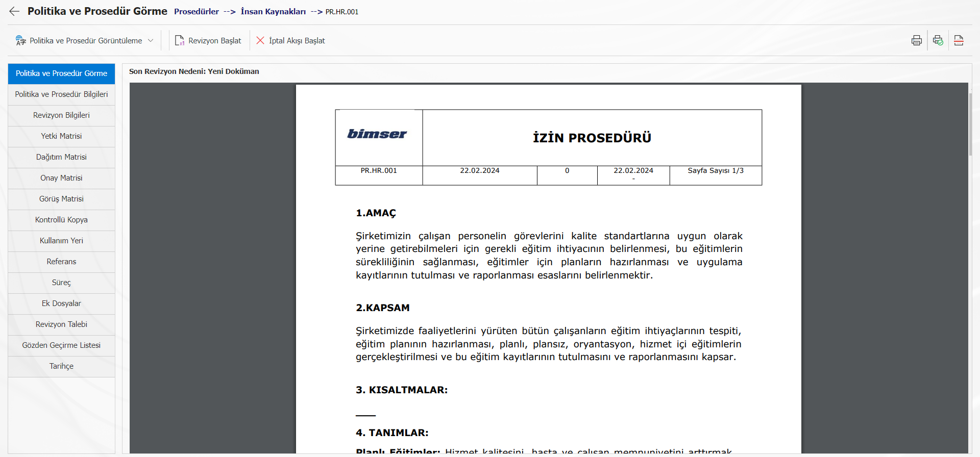Select the Politika ve Prosedür Görme tab
The height and width of the screenshot is (457, 980).
[x=61, y=73]
